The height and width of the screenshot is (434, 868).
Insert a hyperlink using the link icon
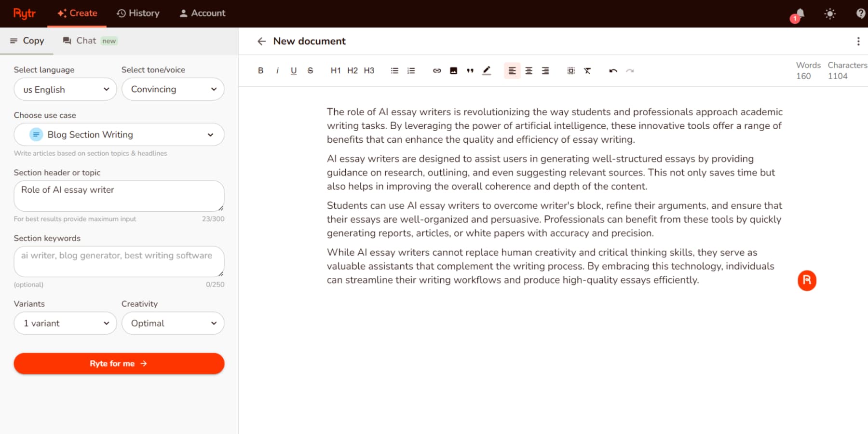(x=436, y=70)
